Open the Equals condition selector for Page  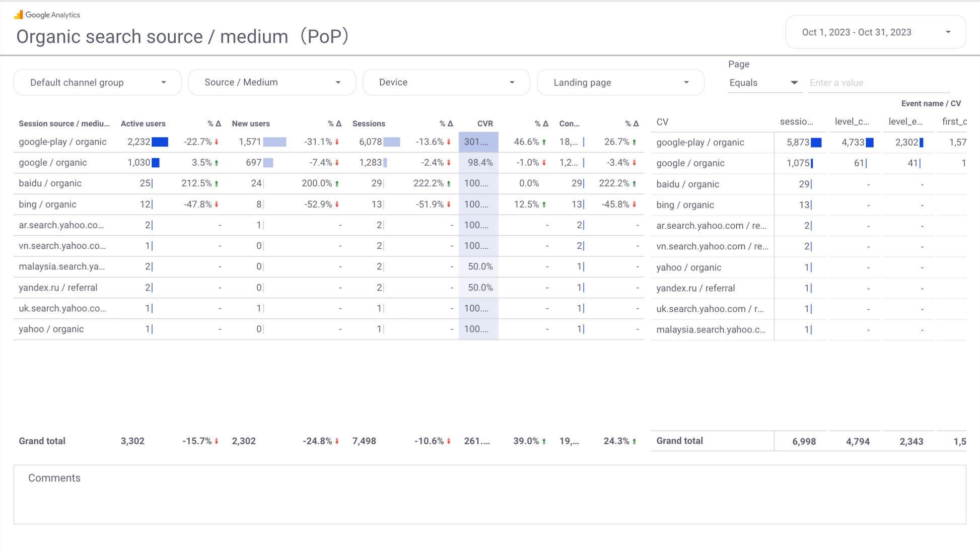pos(763,83)
